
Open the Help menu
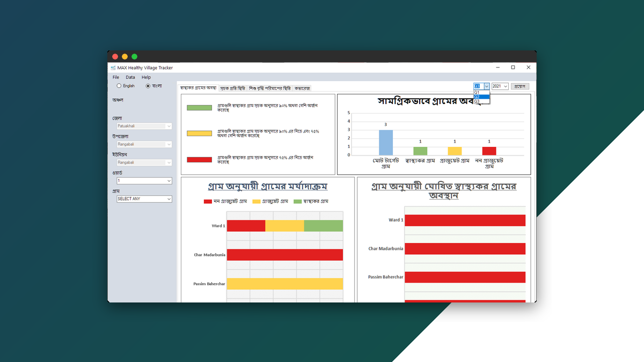(x=145, y=77)
